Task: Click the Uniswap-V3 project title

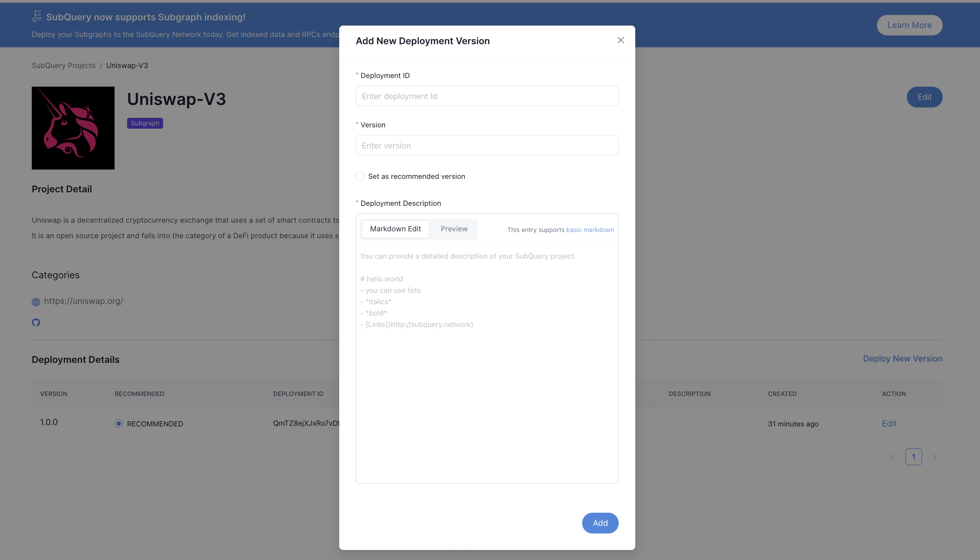Action: coord(176,99)
